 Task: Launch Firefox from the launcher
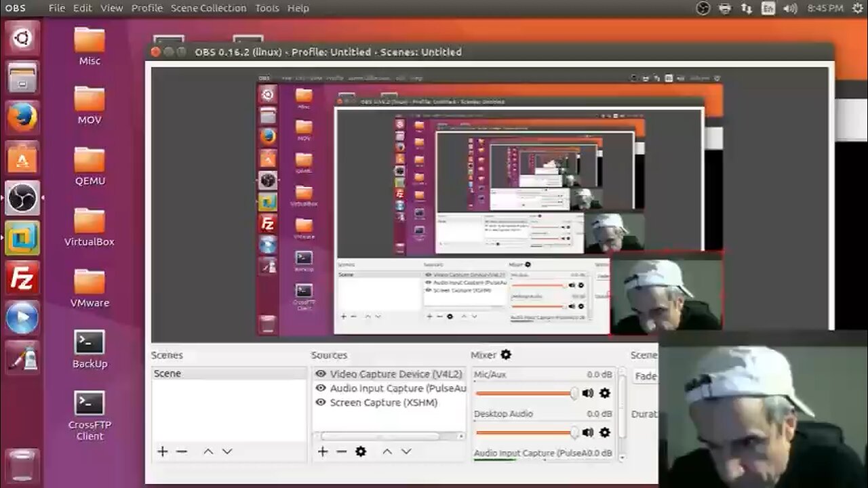coord(22,118)
